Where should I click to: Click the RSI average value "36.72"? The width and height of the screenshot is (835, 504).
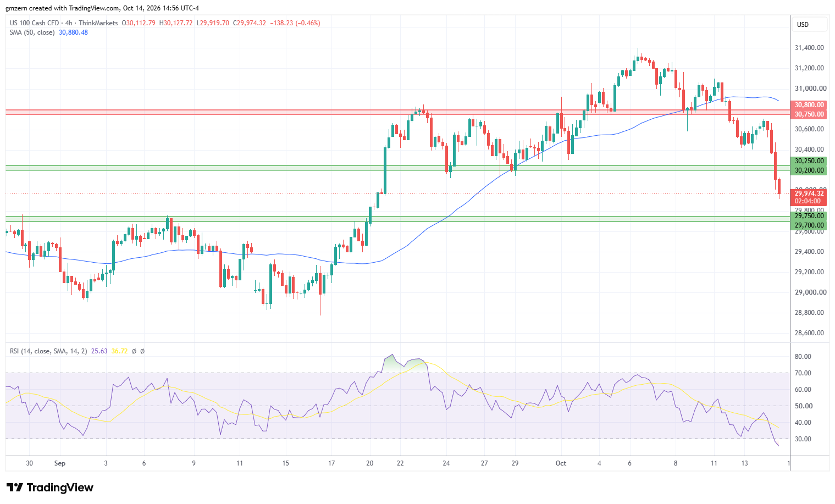click(x=119, y=351)
